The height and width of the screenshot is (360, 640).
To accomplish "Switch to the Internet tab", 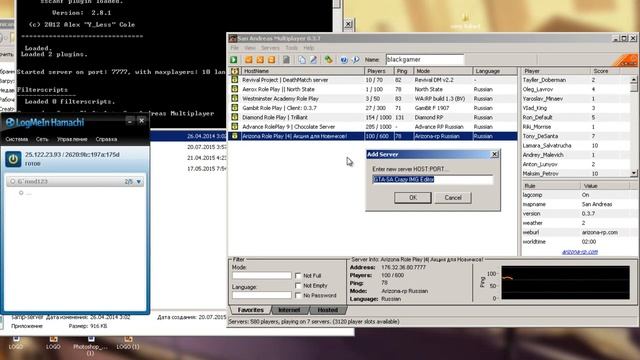I will pyautogui.click(x=289, y=310).
